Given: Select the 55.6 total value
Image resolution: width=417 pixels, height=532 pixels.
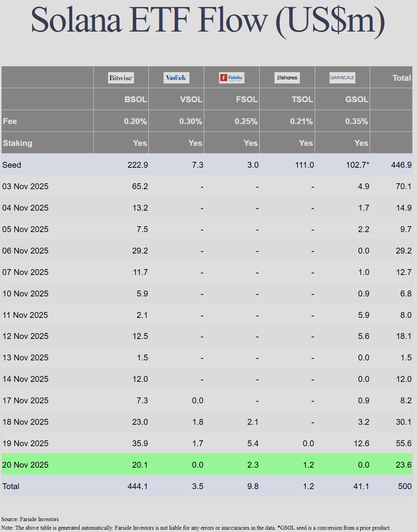Looking at the screenshot, I should click(x=404, y=443).
